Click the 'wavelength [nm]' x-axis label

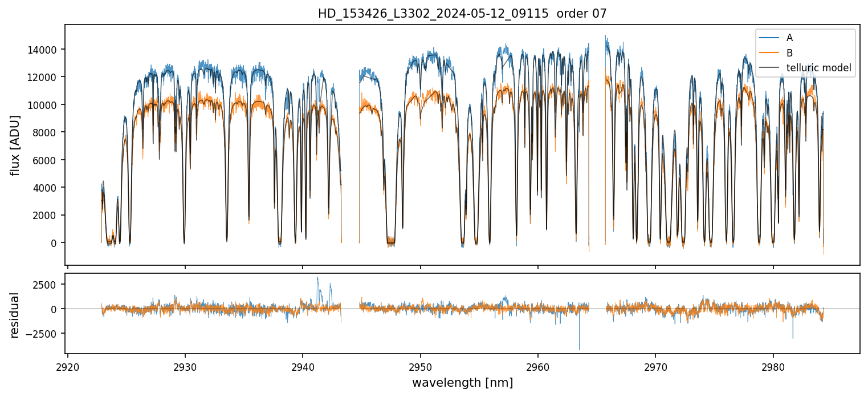coord(462,383)
